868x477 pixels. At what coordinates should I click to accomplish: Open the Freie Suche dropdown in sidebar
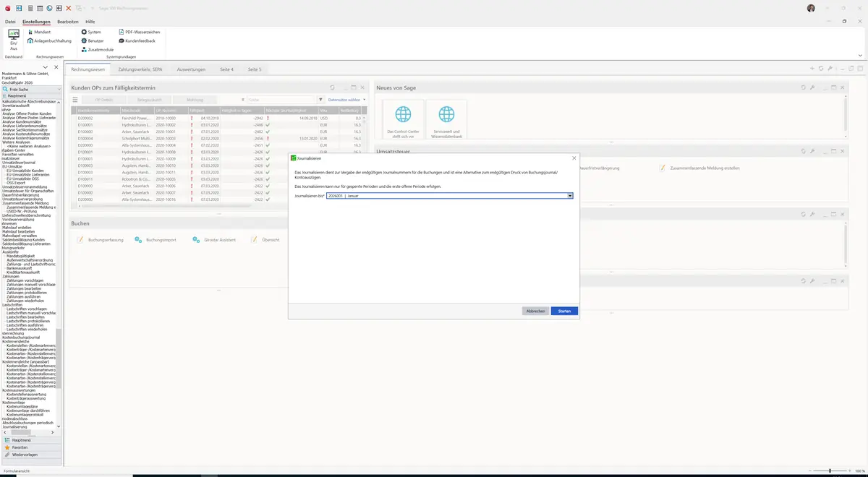[59, 89]
